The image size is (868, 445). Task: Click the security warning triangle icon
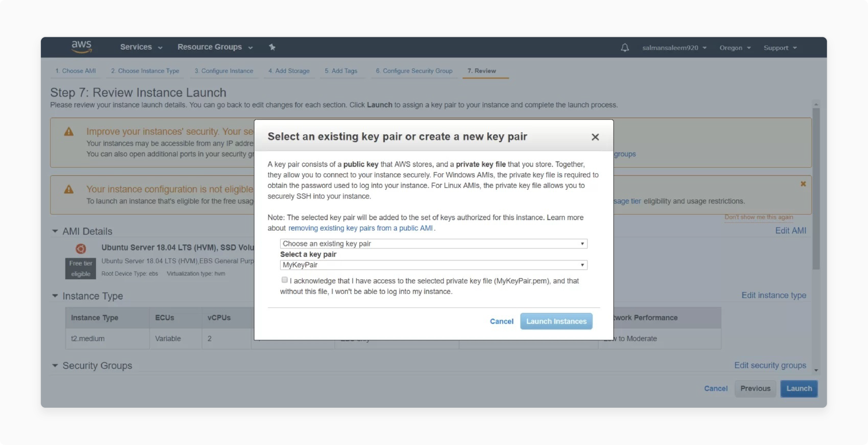(69, 131)
